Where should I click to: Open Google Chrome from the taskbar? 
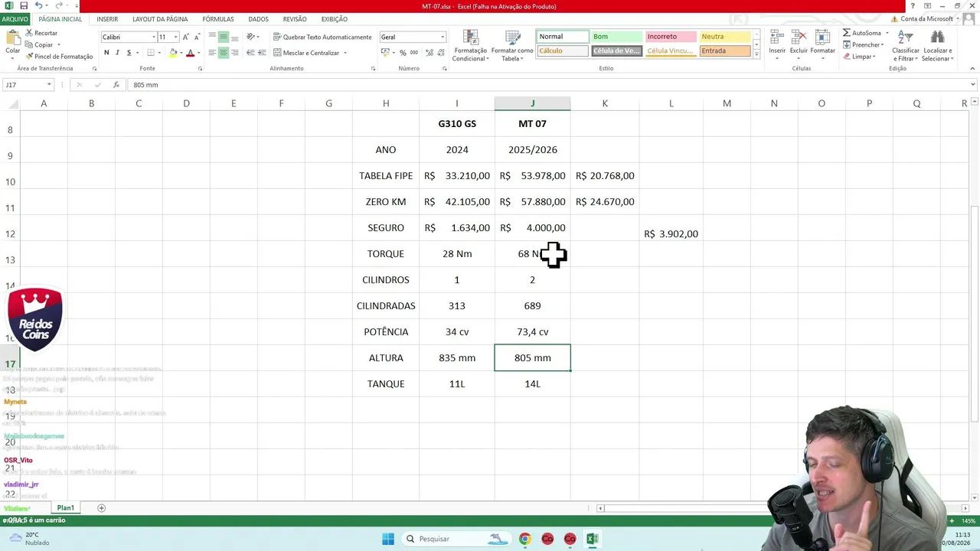coord(524,539)
